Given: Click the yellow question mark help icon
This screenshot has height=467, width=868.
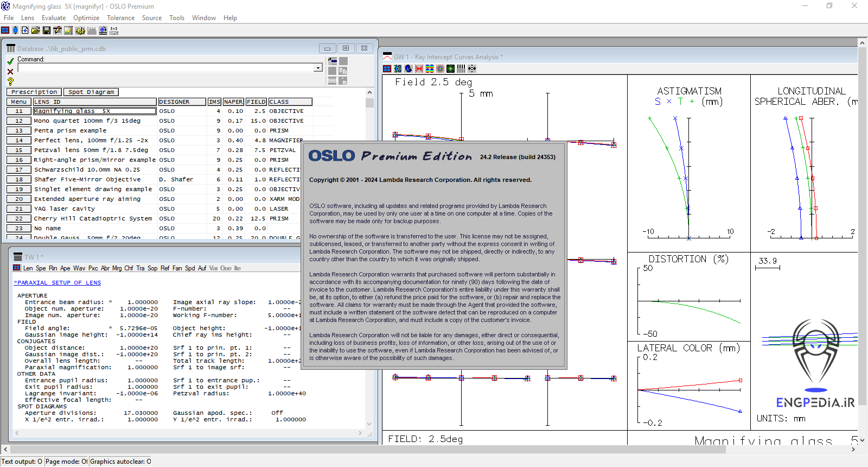Looking at the screenshot, I should pos(10,81).
